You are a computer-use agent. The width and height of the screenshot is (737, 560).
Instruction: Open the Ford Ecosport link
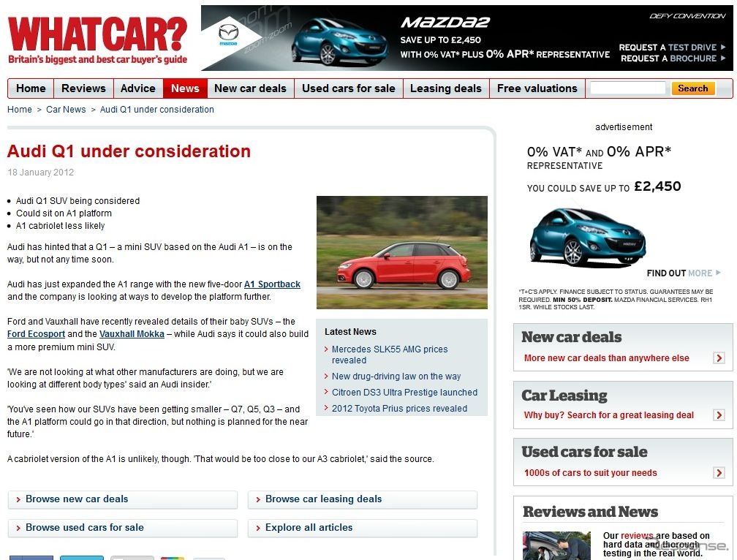(x=37, y=334)
